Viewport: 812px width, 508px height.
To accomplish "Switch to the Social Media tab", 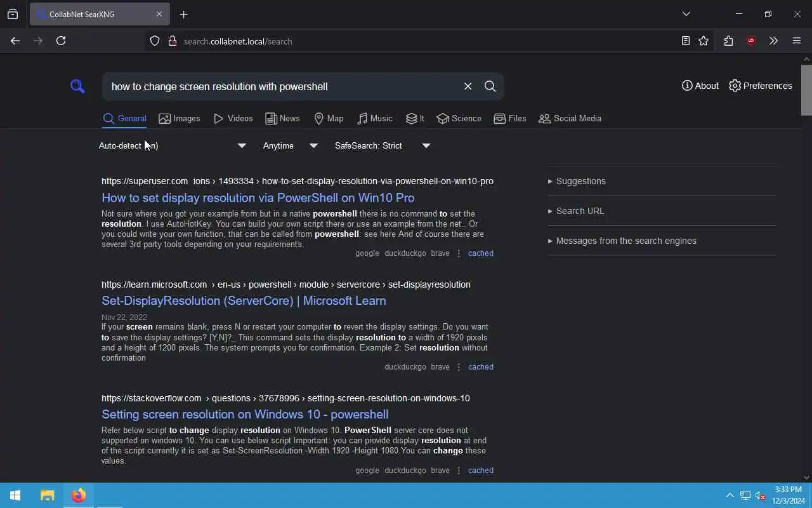I will click(570, 118).
